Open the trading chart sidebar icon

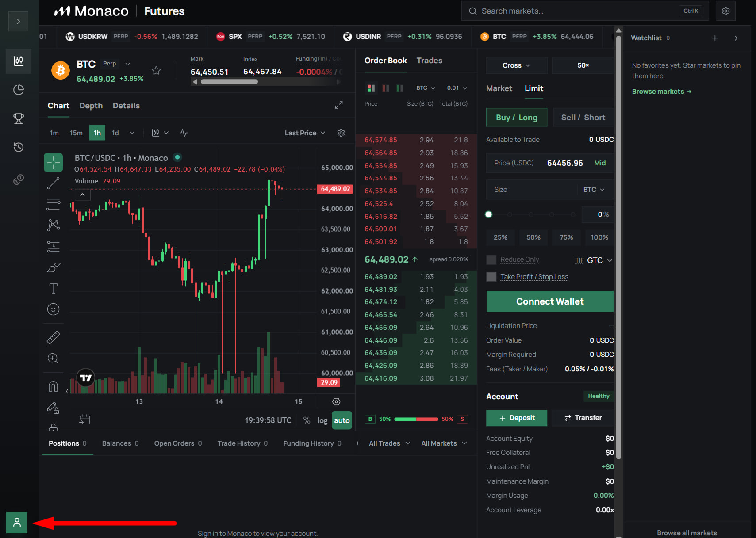click(19, 61)
